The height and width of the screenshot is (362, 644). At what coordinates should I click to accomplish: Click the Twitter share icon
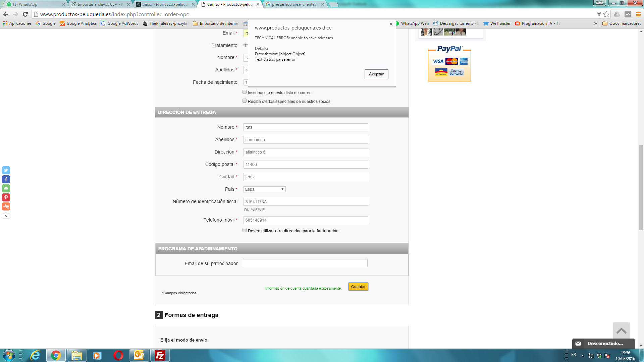click(x=6, y=170)
